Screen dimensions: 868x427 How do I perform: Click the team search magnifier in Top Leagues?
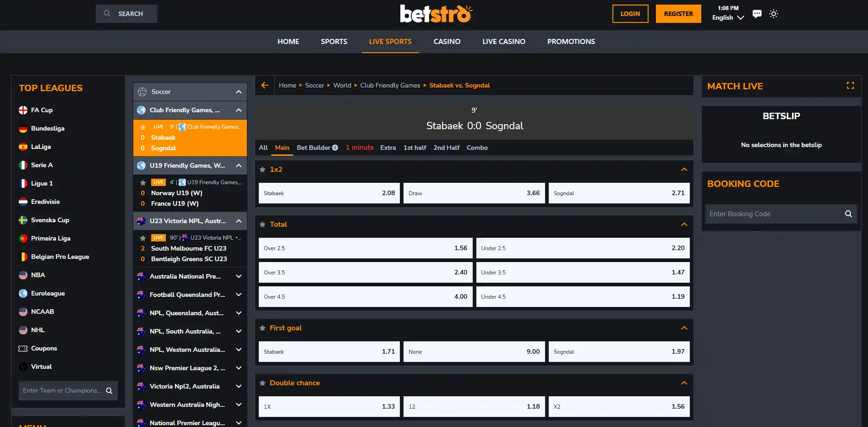click(109, 391)
